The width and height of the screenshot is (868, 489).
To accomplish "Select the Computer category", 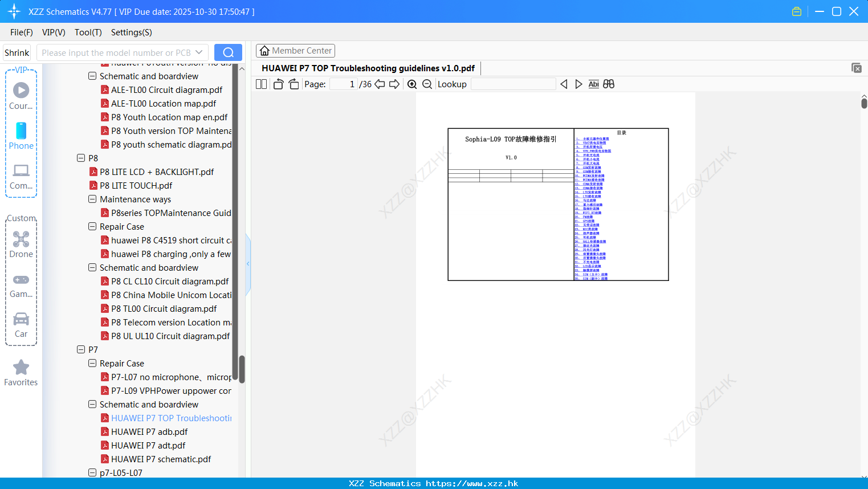I will (21, 176).
